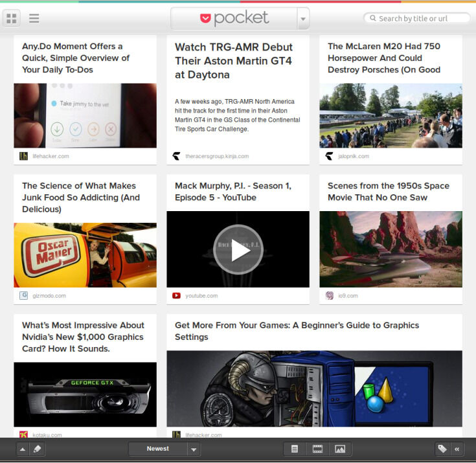Image resolution: width=476 pixels, height=463 pixels.
Task: Focus the search by title field
Action: tap(417, 18)
